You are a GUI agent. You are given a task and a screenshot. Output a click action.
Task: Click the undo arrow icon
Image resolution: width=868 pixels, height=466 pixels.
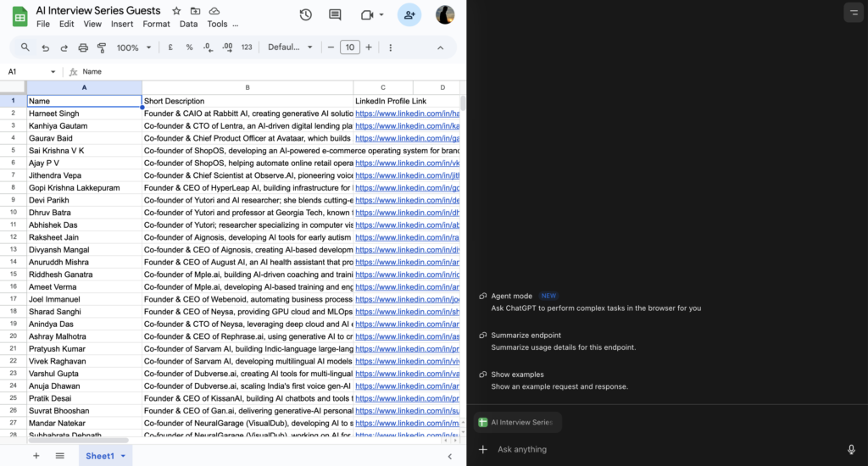click(x=45, y=47)
